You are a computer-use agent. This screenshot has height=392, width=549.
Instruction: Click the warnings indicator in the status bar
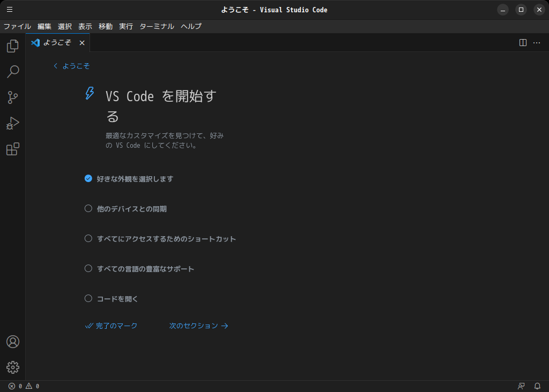[x=32, y=386]
